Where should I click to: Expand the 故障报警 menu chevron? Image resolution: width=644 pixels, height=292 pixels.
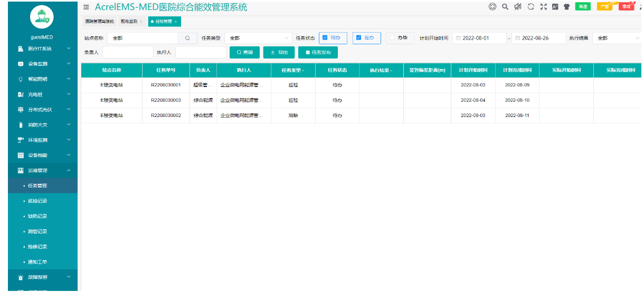click(x=69, y=277)
